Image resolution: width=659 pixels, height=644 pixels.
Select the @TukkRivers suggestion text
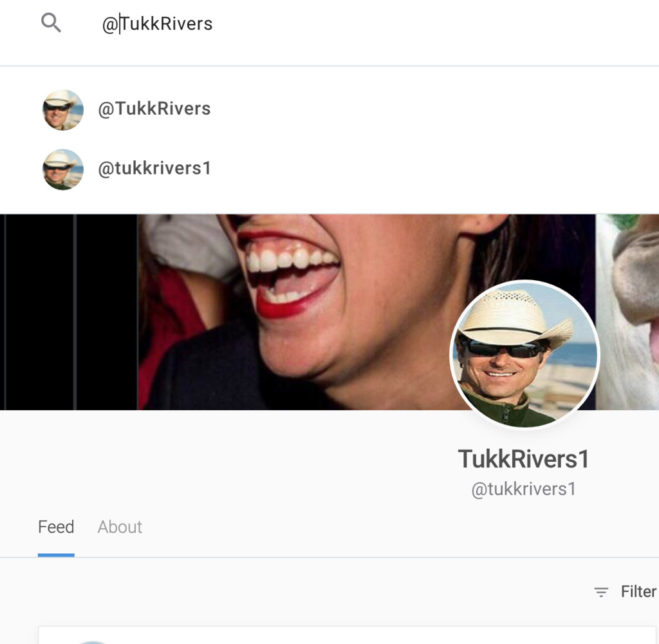coord(154,109)
